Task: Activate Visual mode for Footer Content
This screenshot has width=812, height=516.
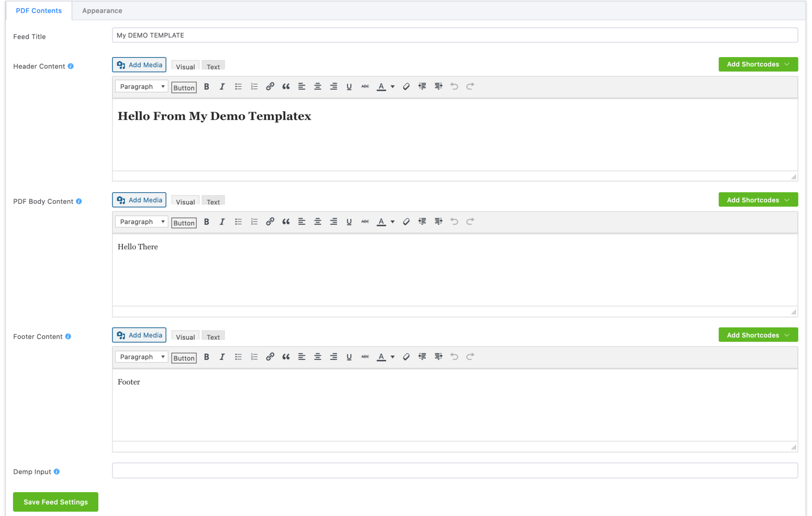Action: pos(185,336)
